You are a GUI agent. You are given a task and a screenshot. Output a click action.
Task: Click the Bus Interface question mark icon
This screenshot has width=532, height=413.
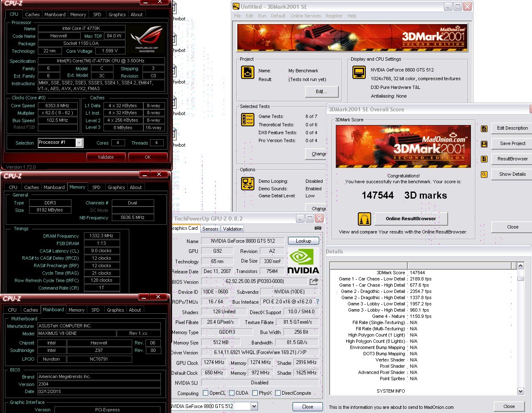[x=318, y=302]
